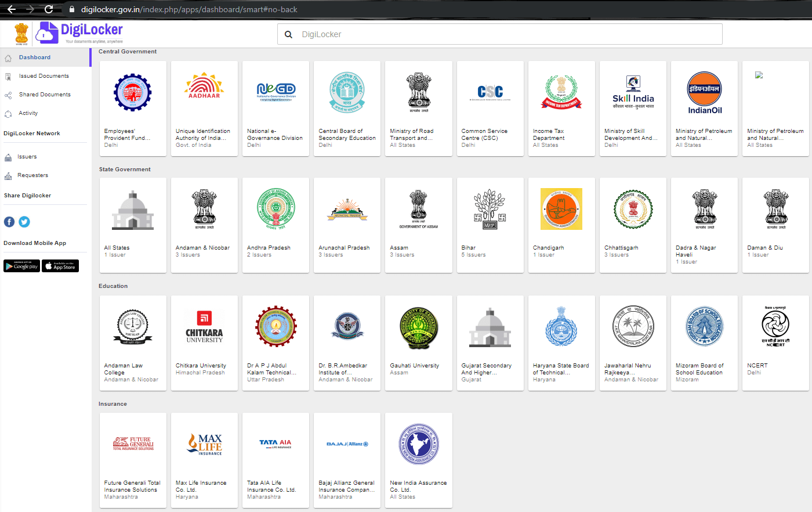812x512 pixels.
Task: Select the NCERT issuer under Education
Action: pyautogui.click(x=775, y=342)
